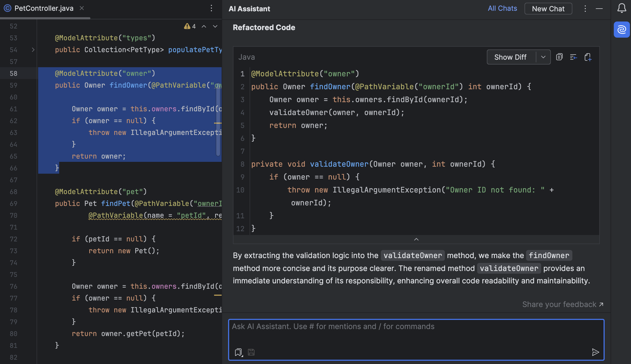Image resolution: width=631 pixels, height=364 pixels.
Task: Click the save prompt icon in chat input
Action: coord(251,352)
